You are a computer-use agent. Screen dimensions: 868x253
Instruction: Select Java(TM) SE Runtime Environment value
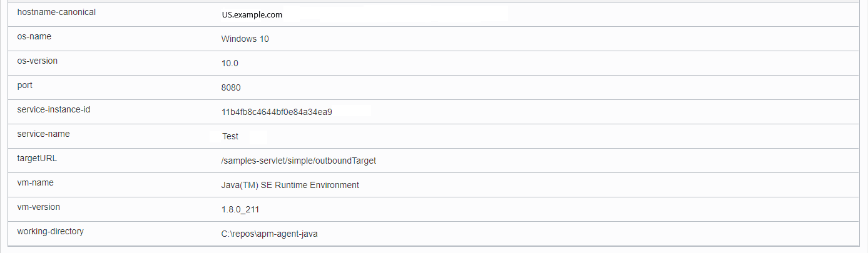290,185
